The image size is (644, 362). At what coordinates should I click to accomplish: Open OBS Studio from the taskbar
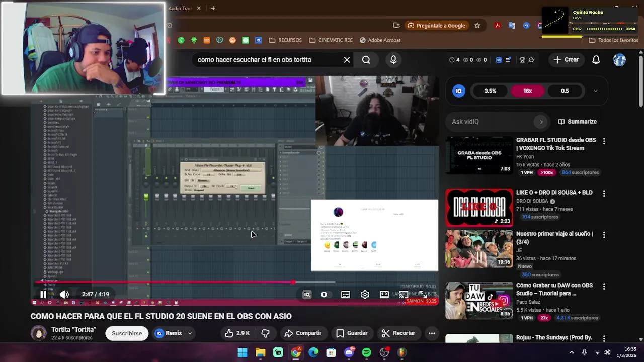coord(384,352)
